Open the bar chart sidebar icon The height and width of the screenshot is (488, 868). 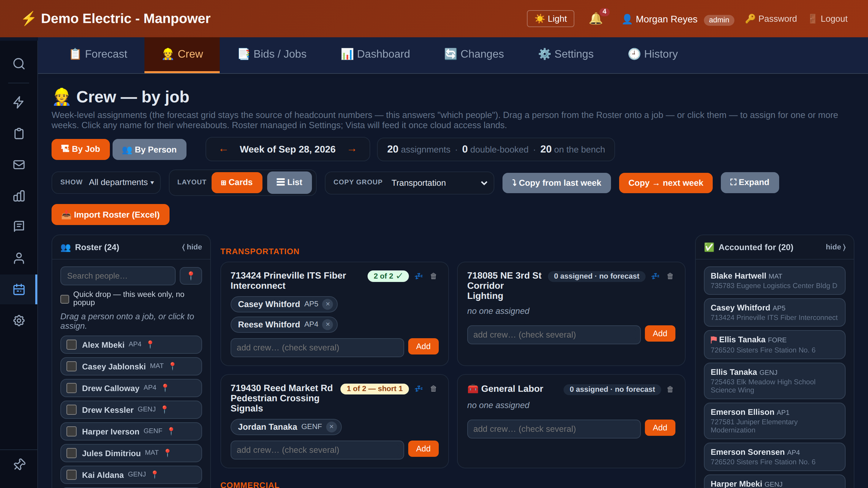tap(19, 196)
